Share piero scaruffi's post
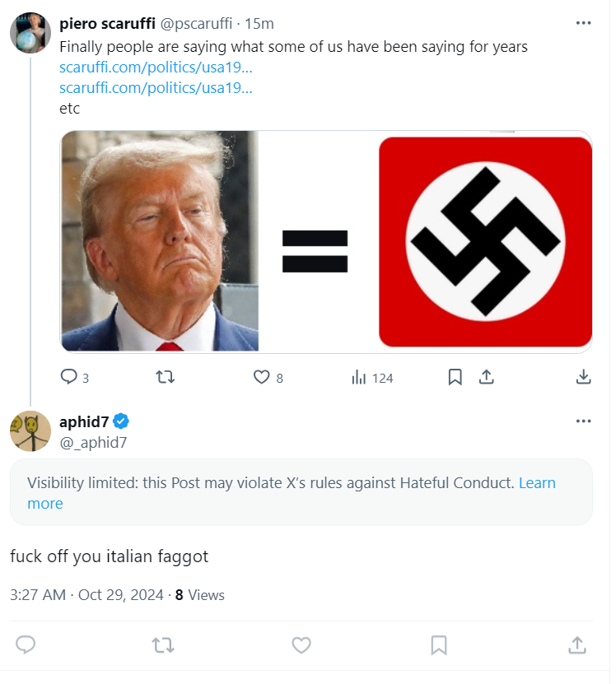 [486, 377]
